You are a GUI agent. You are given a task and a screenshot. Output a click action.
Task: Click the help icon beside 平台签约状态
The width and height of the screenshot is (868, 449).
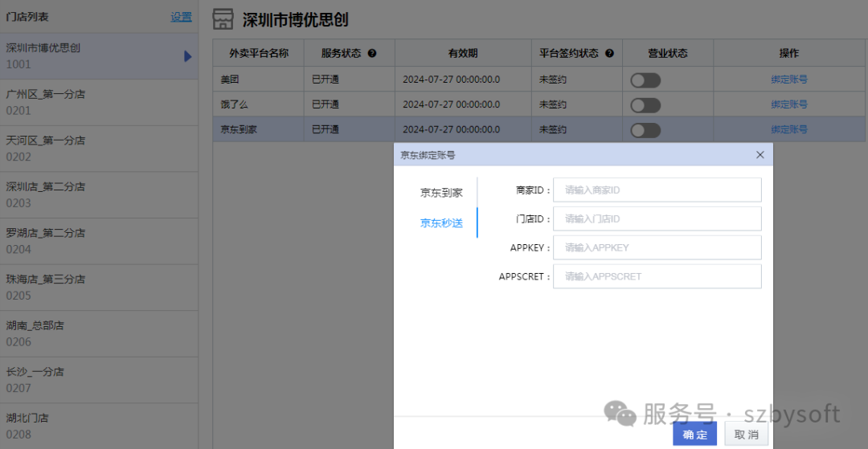(x=609, y=54)
